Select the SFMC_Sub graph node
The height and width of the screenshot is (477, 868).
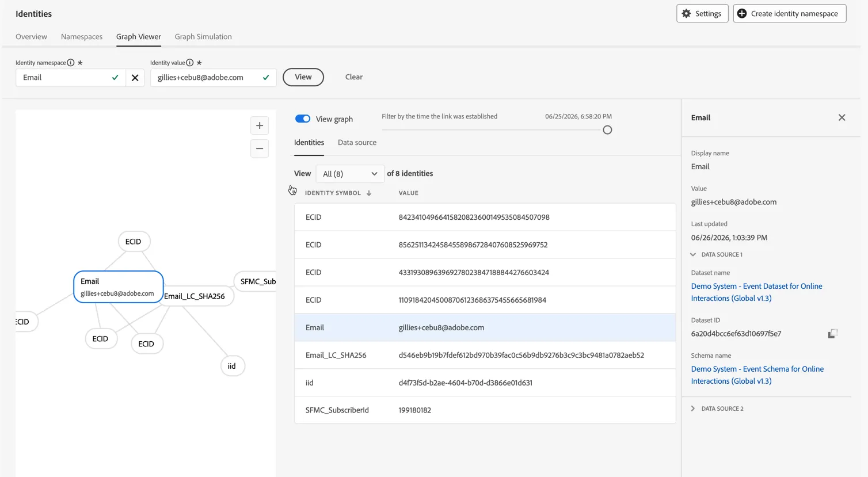coord(256,281)
